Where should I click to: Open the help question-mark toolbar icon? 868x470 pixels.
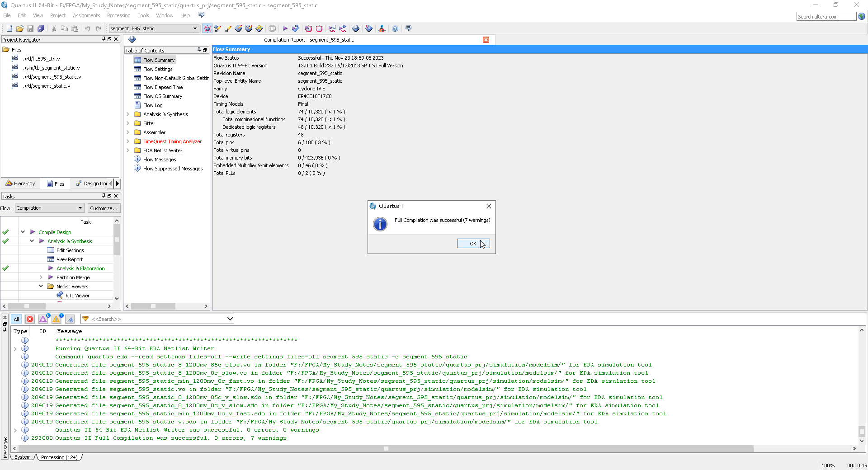click(395, 28)
